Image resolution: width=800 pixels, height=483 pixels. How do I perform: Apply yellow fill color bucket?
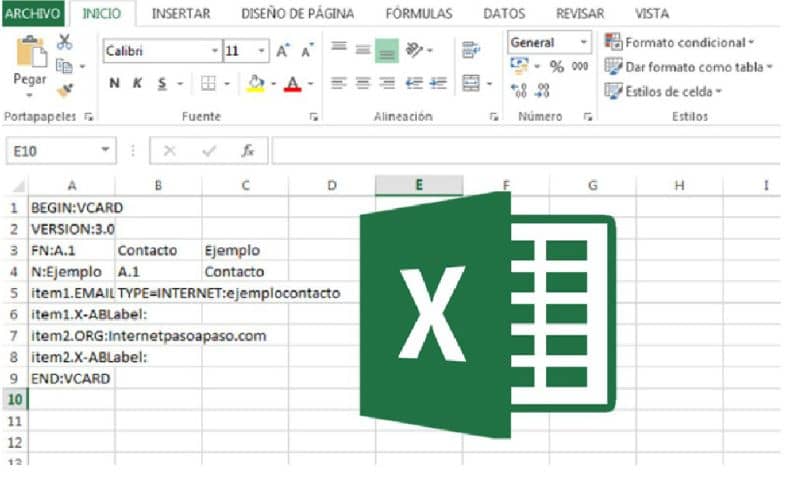tap(256, 83)
